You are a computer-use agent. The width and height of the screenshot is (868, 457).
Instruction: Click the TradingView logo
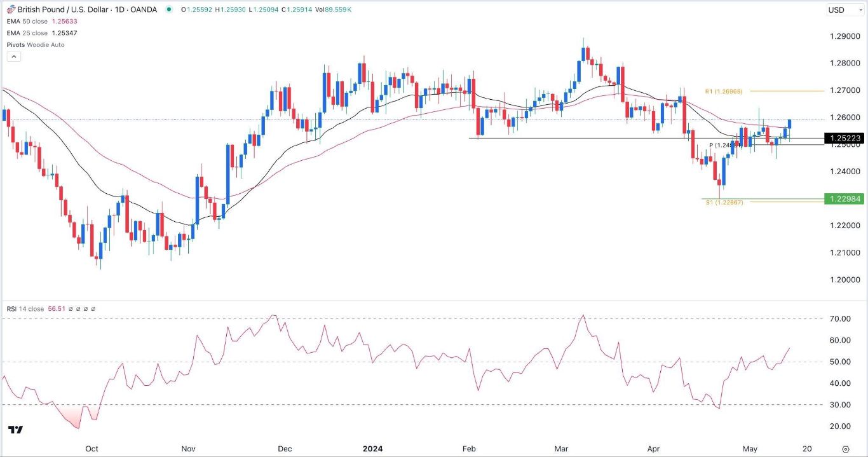click(x=17, y=430)
